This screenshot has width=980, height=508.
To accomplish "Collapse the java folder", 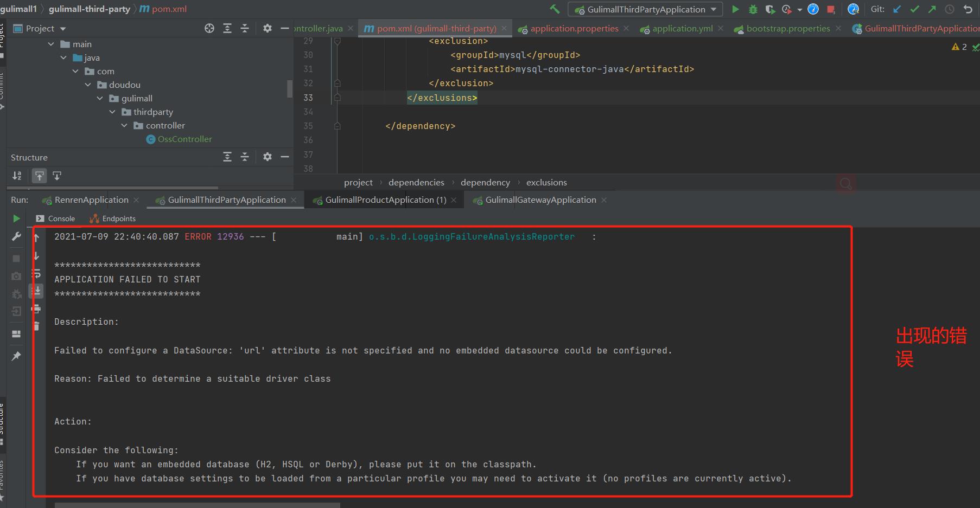I will [63, 57].
